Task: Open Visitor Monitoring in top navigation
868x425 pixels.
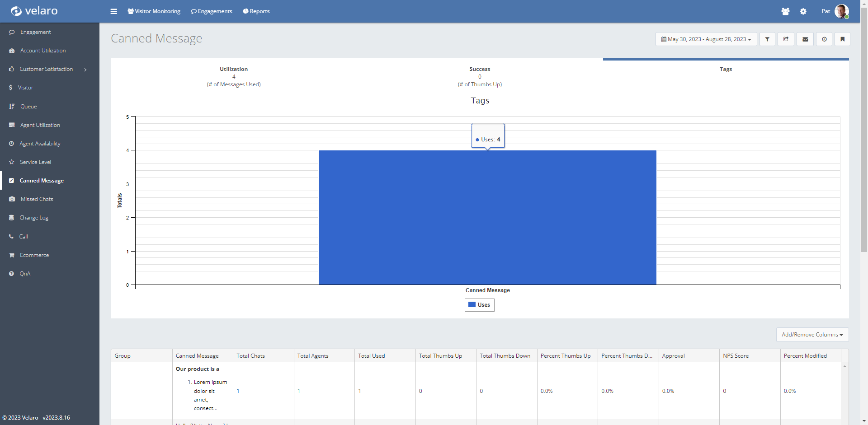Action: tap(154, 11)
